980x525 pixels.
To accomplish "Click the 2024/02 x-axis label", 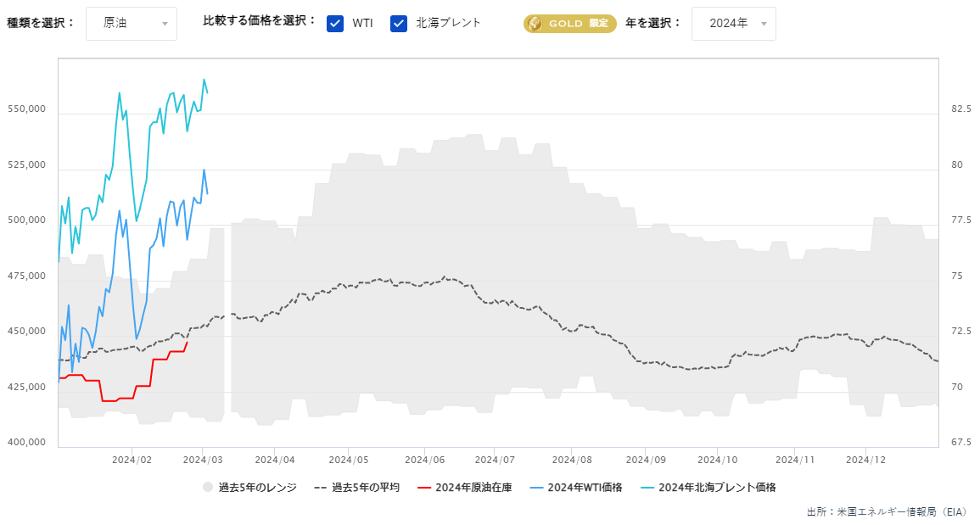I will (132, 460).
